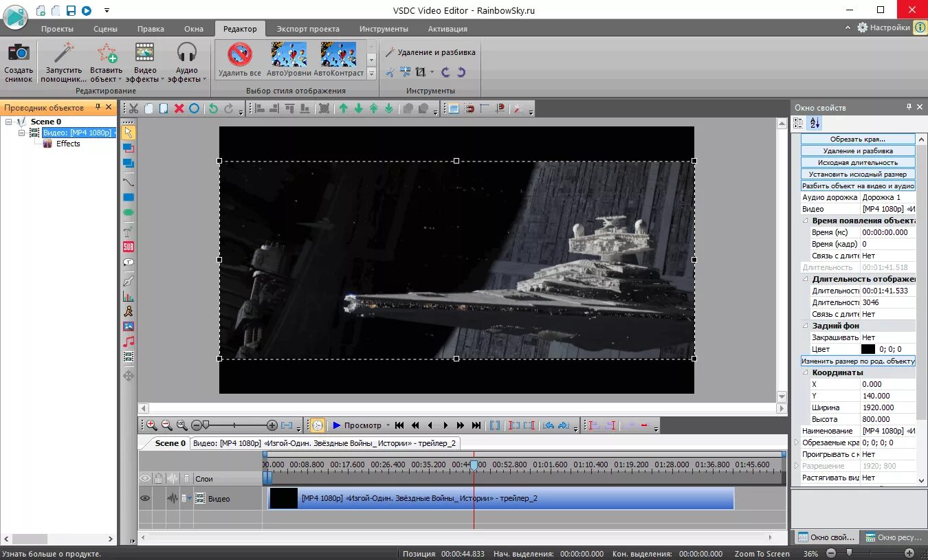Toggle the eye icon in Слои header
Screen dimensions: 928x560
tap(145, 478)
